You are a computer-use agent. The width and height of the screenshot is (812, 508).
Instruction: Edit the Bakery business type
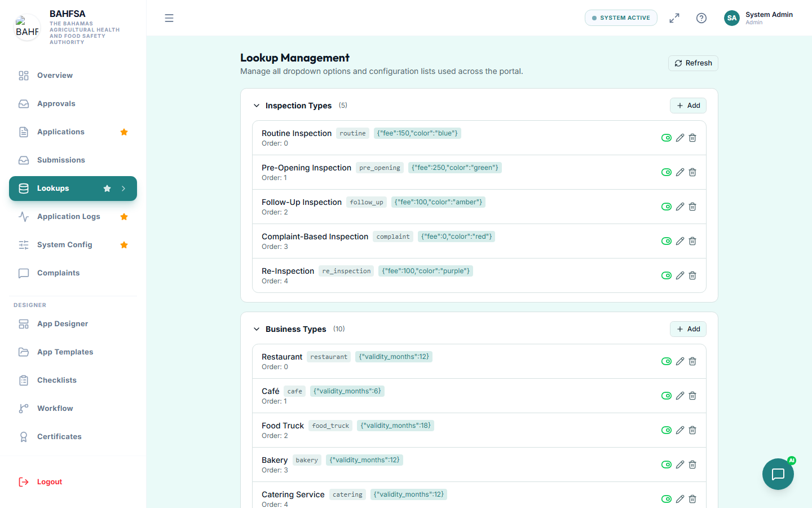(x=680, y=465)
